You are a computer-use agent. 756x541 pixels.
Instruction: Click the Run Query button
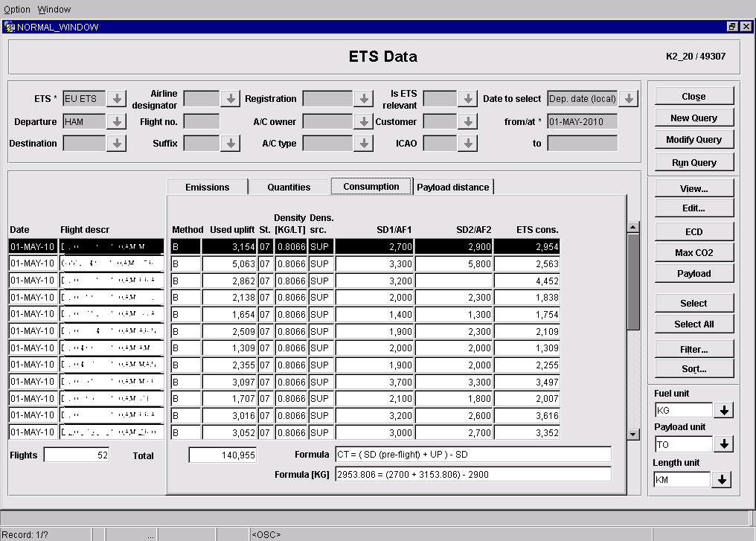693,161
